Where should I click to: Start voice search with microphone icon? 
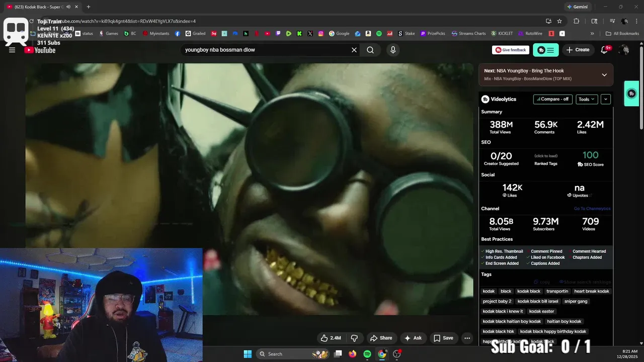click(393, 50)
